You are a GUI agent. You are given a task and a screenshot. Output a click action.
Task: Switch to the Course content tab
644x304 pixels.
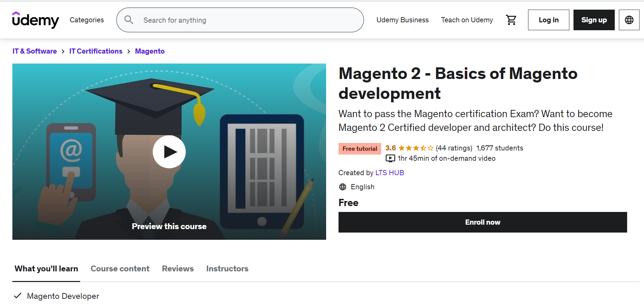120,269
